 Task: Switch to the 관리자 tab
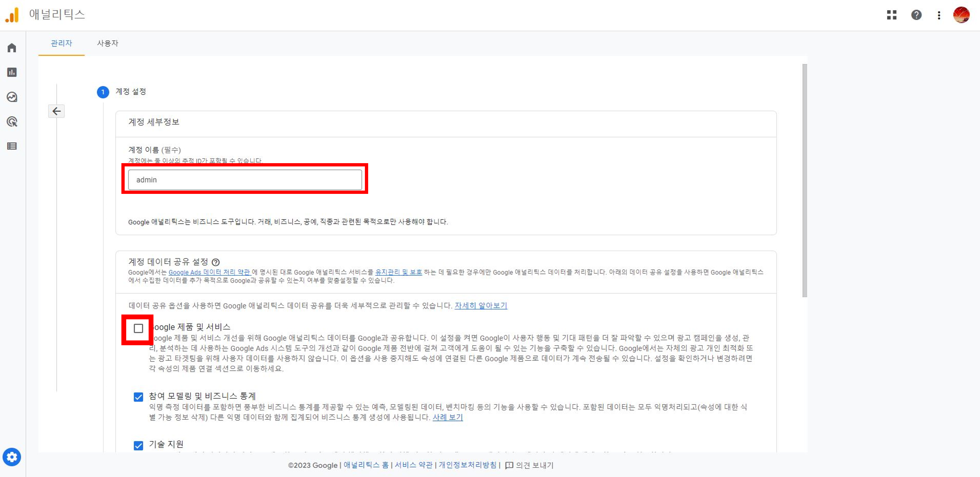(x=61, y=43)
